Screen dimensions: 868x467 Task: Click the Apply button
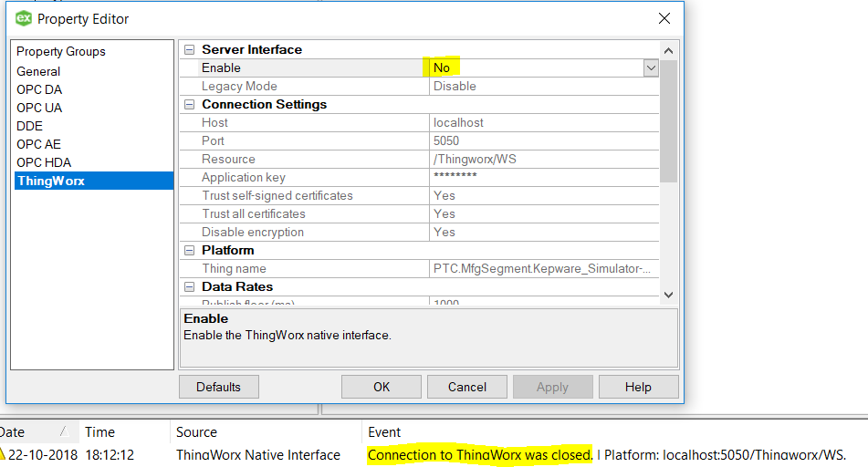(x=552, y=387)
